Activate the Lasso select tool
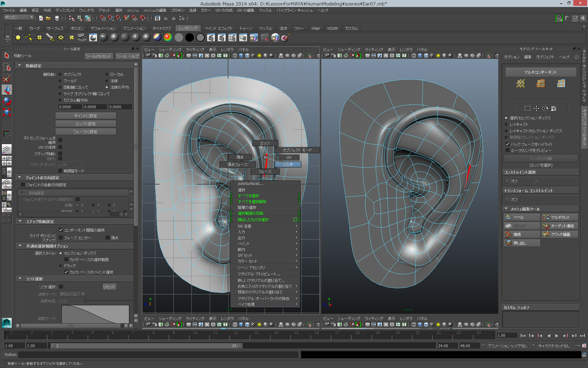Viewport: 588px width, 368px height. pyautogui.click(x=7, y=67)
